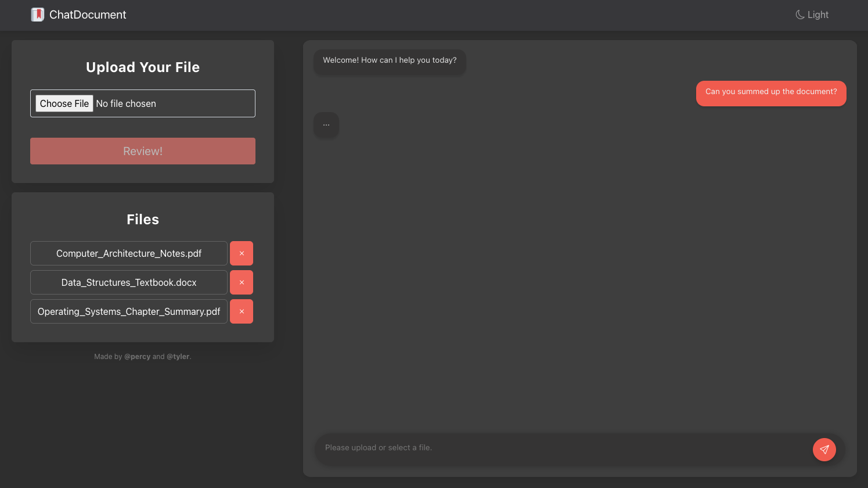Open the @percy author link
The height and width of the screenshot is (488, 868).
point(137,357)
